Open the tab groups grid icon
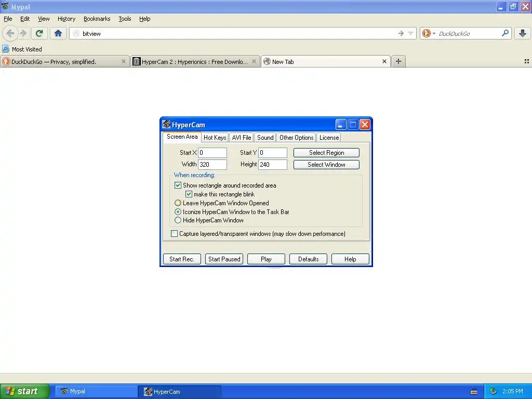This screenshot has height=399, width=532. 527,61
